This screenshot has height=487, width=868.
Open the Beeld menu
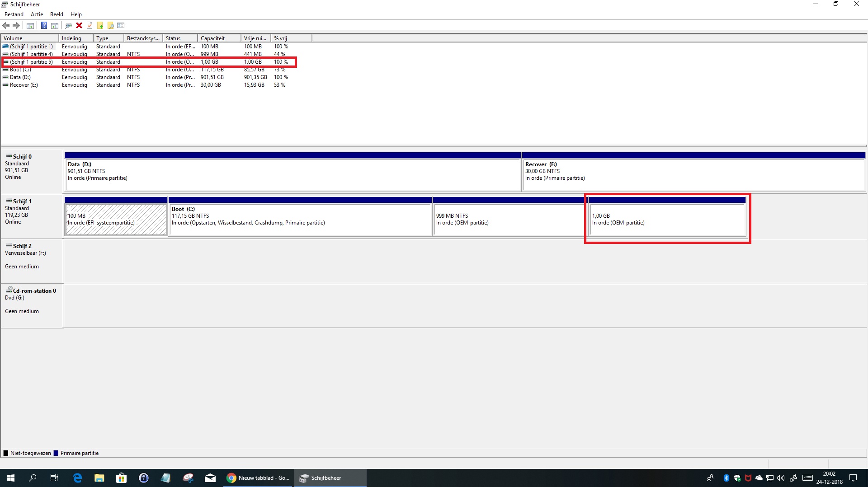[x=57, y=14]
